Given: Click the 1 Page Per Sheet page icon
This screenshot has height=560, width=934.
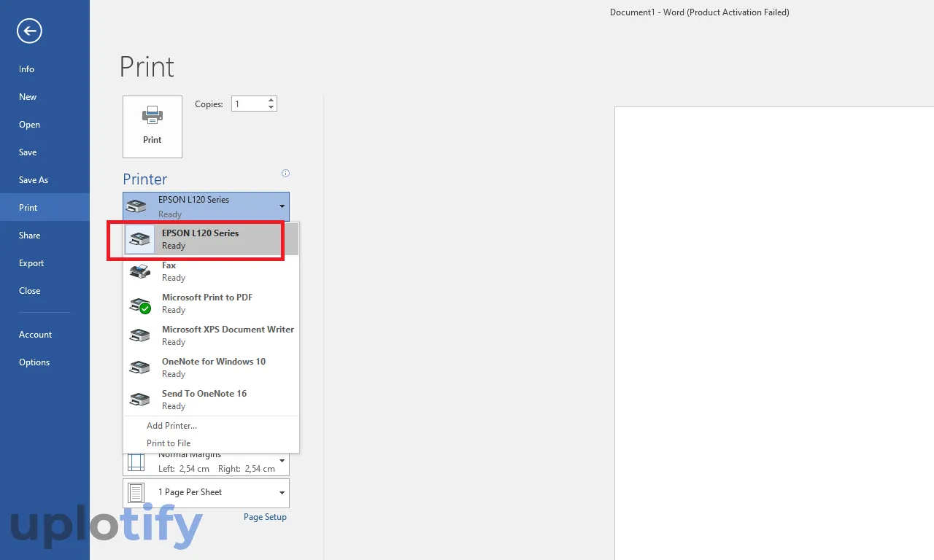Looking at the screenshot, I should 136,493.
